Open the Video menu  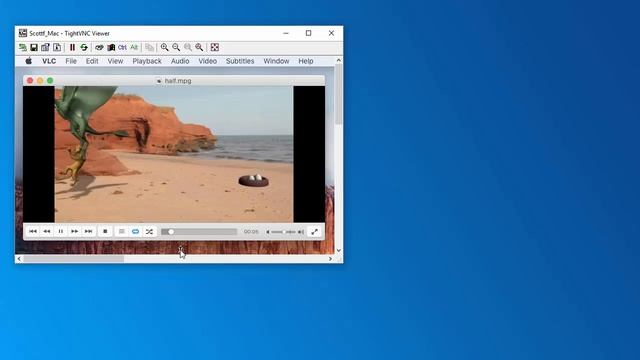coord(207,61)
